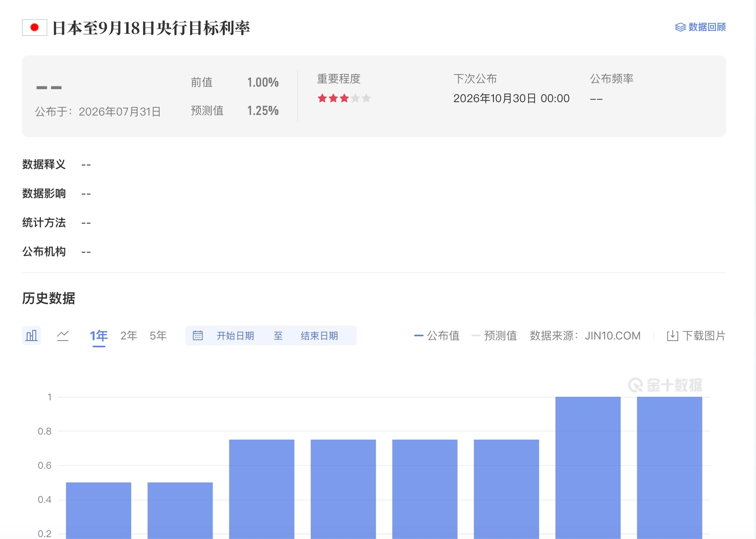Open the 结束日期 date picker

[x=319, y=335]
